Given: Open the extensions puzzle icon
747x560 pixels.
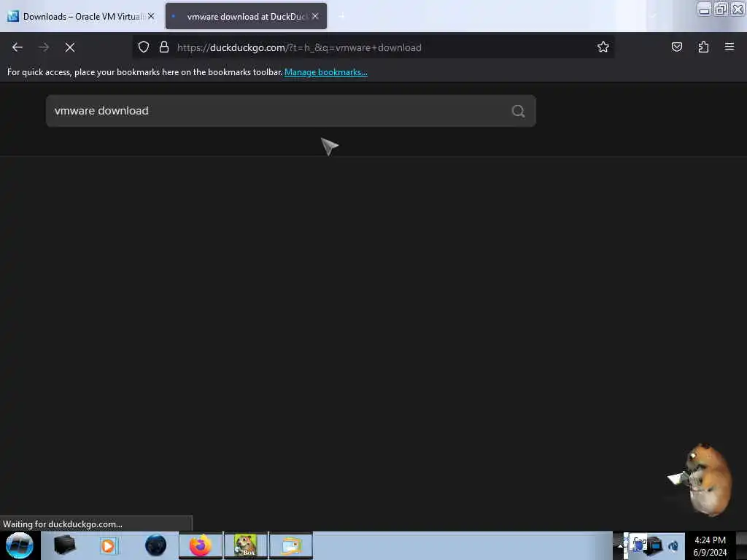Looking at the screenshot, I should click(703, 47).
